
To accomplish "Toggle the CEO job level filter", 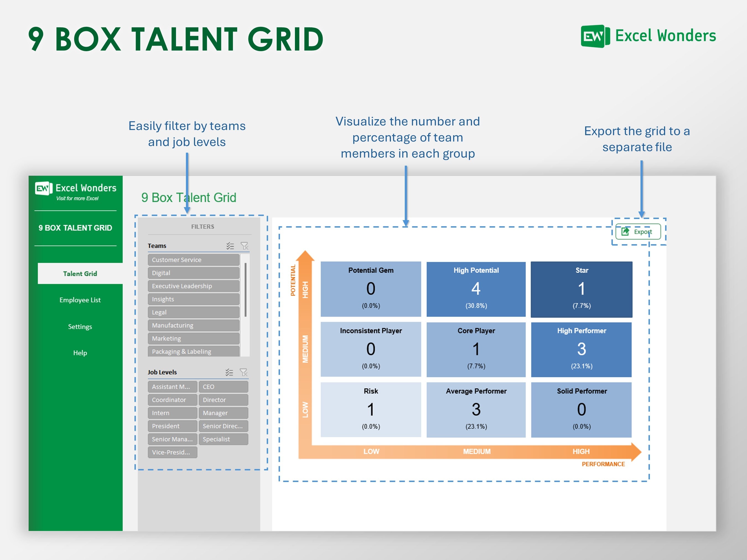I will [x=224, y=387].
